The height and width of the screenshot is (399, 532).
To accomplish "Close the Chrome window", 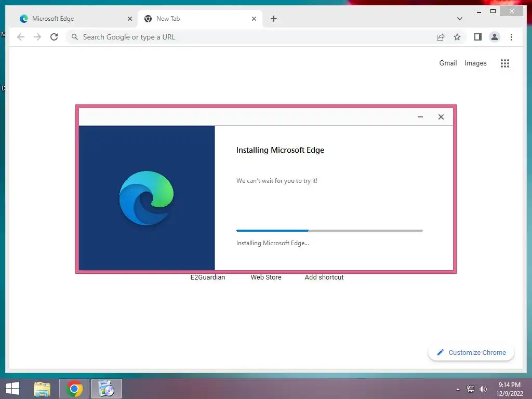I will (x=512, y=11).
